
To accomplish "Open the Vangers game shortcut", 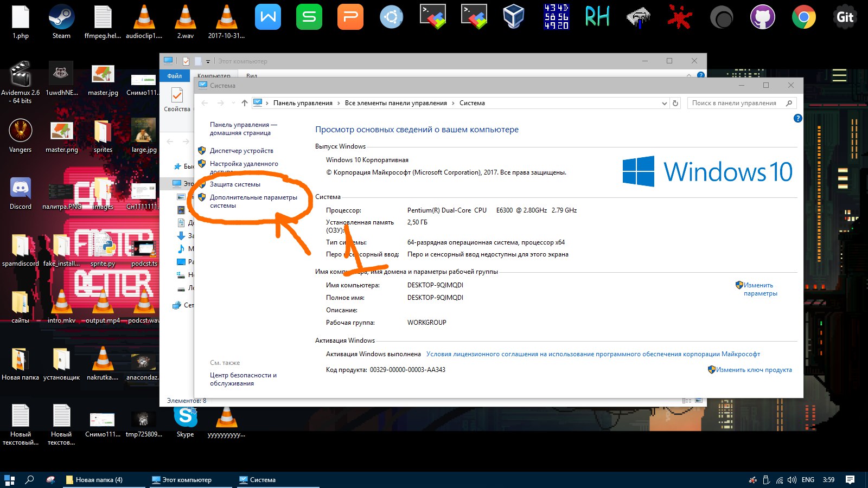I will (21, 136).
